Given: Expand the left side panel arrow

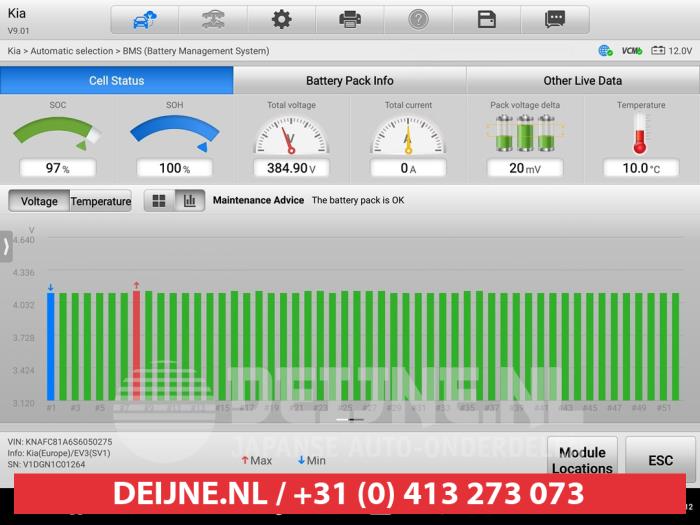Looking at the screenshot, I should point(6,246).
